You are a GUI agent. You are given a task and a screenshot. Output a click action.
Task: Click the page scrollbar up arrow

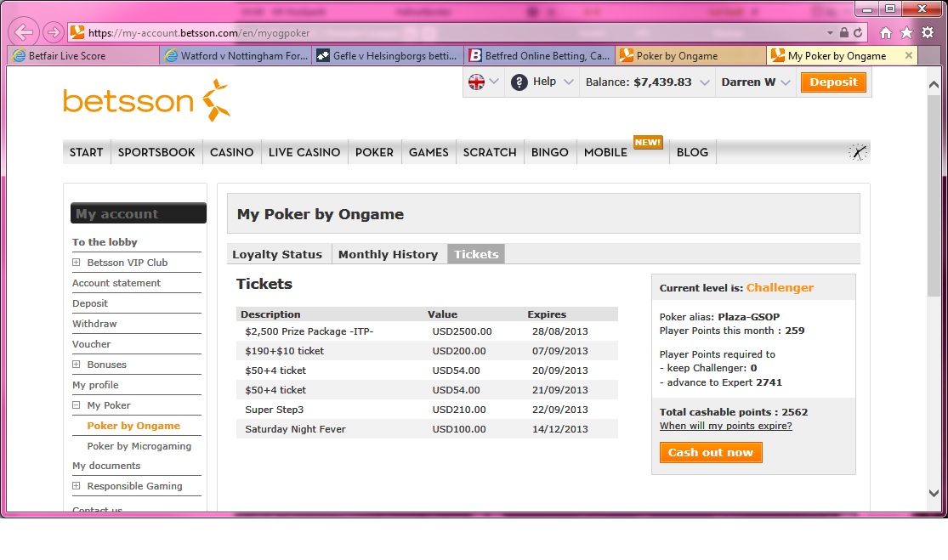click(934, 85)
